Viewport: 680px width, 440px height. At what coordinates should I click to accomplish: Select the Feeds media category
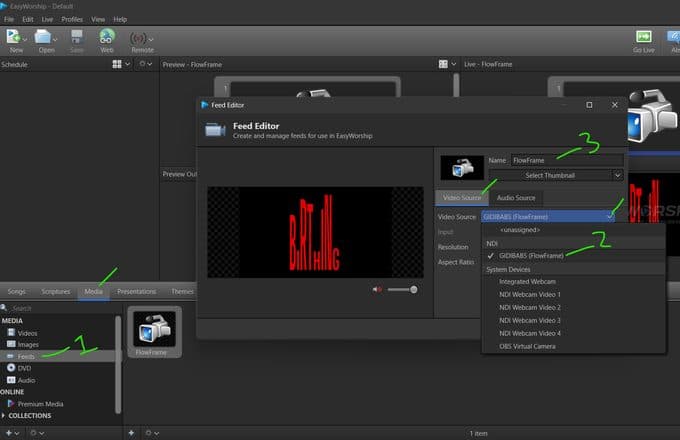pyautogui.click(x=26, y=356)
